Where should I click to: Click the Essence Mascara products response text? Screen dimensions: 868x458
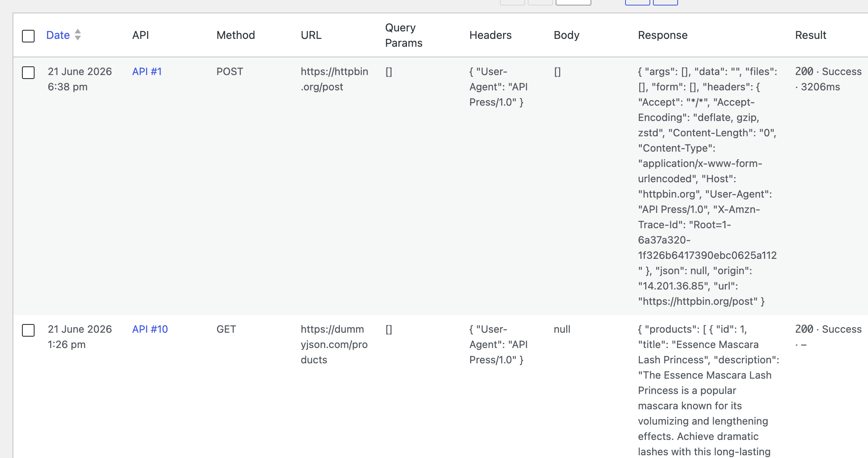pos(708,390)
